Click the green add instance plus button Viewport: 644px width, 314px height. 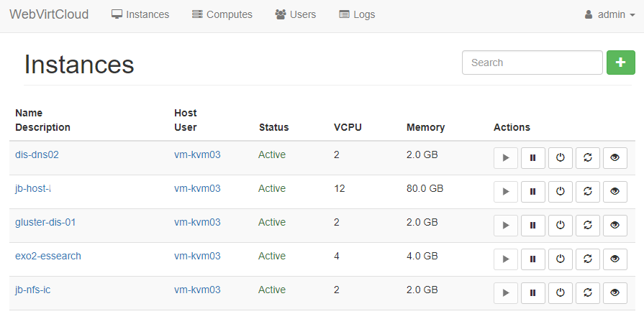point(621,63)
